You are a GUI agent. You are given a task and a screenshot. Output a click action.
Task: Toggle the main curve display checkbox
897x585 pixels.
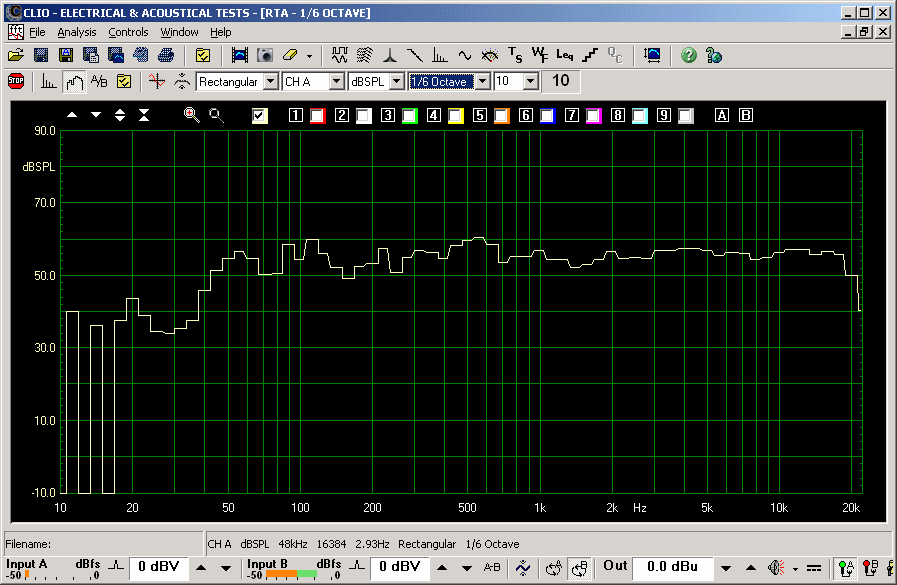coord(260,116)
